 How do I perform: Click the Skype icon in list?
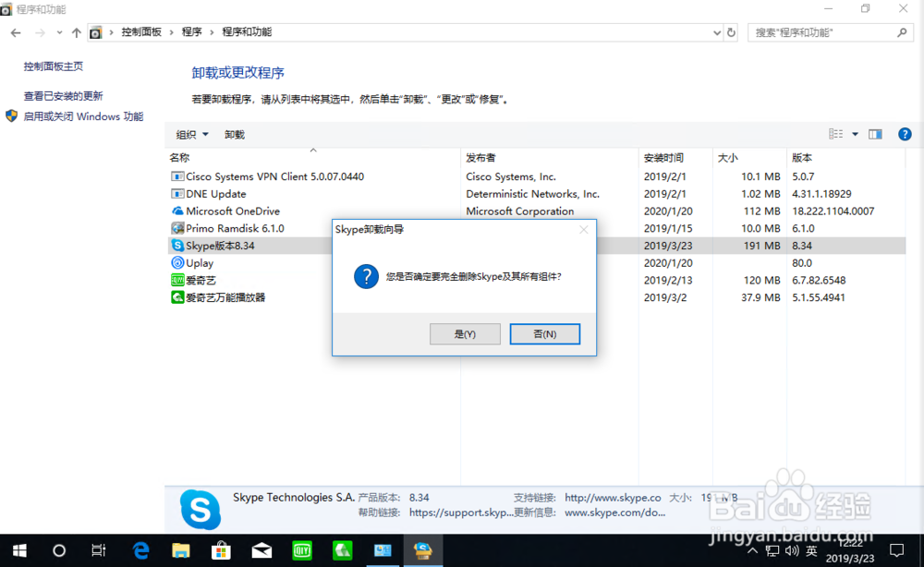tap(177, 246)
